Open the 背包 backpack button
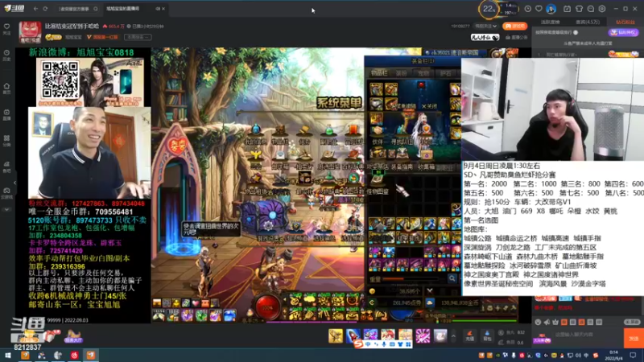 coord(487,336)
